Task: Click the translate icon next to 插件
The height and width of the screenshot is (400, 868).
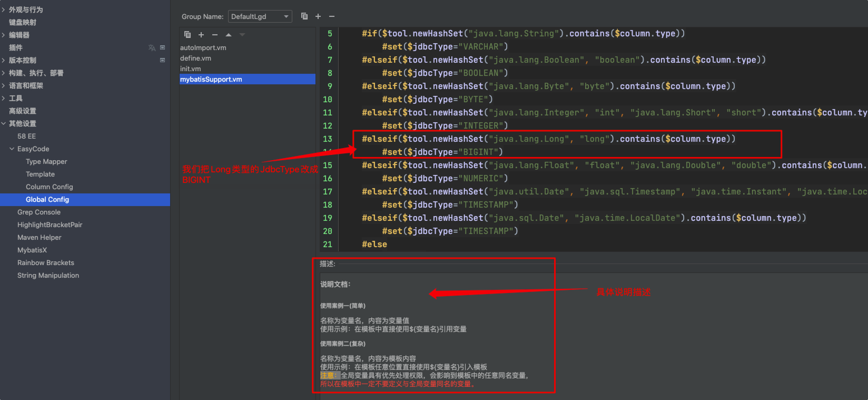Action: pos(152,47)
